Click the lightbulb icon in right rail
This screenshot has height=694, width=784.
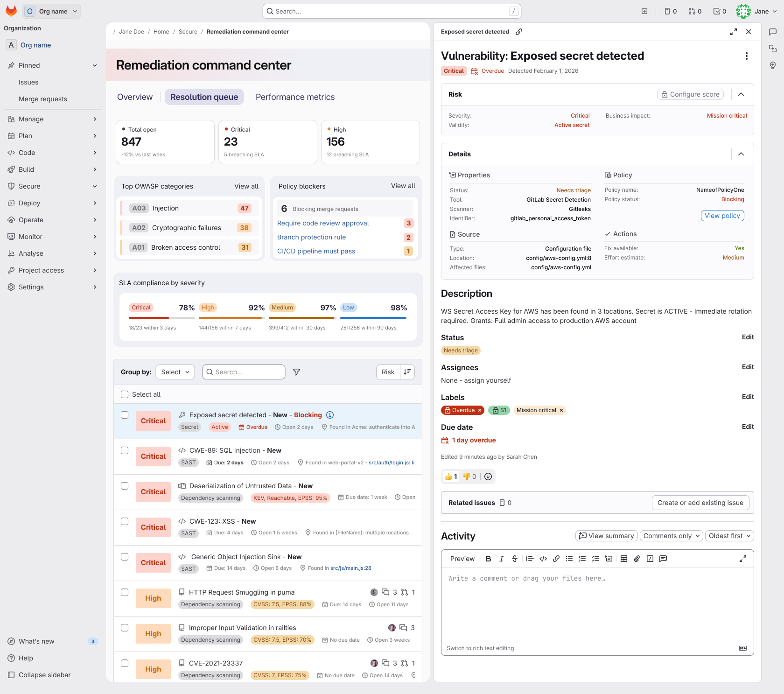(x=773, y=65)
